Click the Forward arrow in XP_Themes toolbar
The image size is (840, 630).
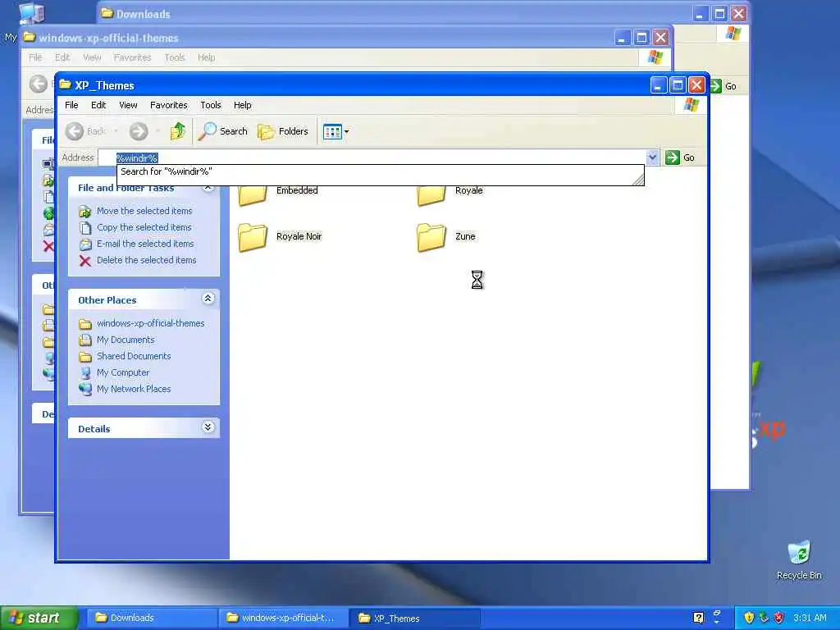pos(139,131)
